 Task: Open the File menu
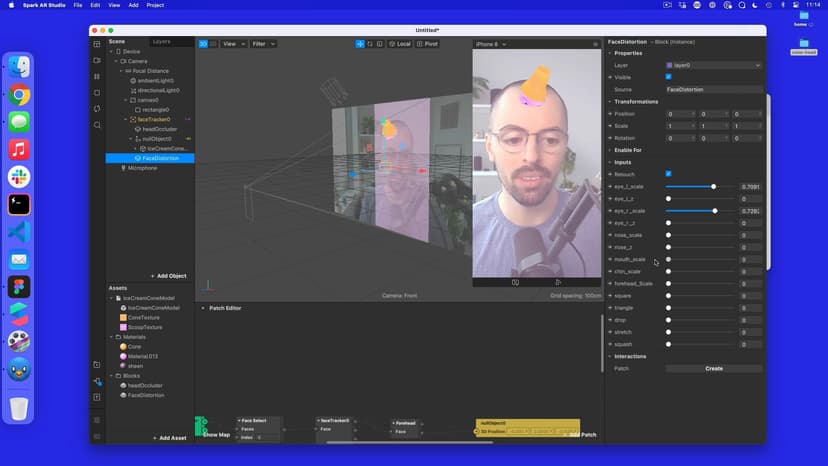pos(78,5)
